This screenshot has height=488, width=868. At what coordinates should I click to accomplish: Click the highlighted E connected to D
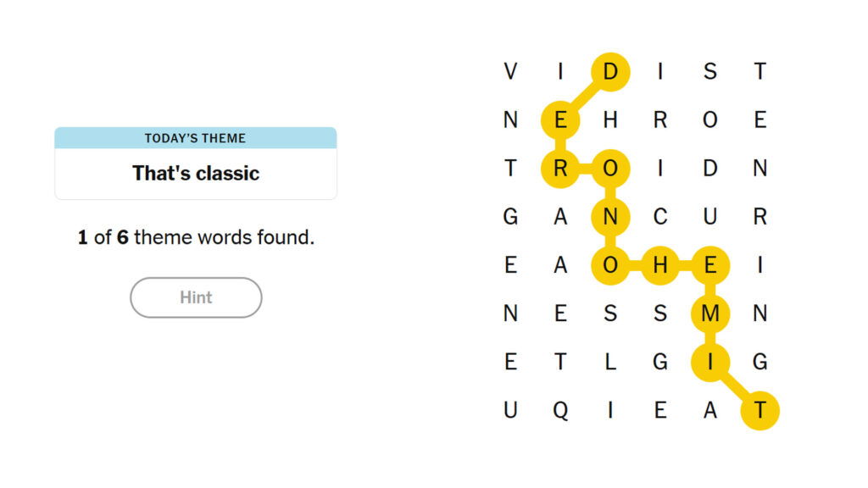click(x=561, y=119)
